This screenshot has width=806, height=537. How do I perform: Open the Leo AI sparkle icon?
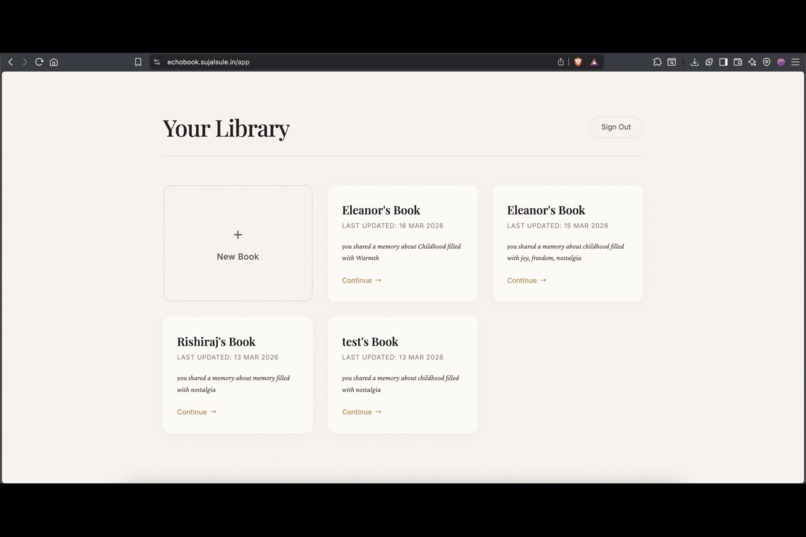752,62
